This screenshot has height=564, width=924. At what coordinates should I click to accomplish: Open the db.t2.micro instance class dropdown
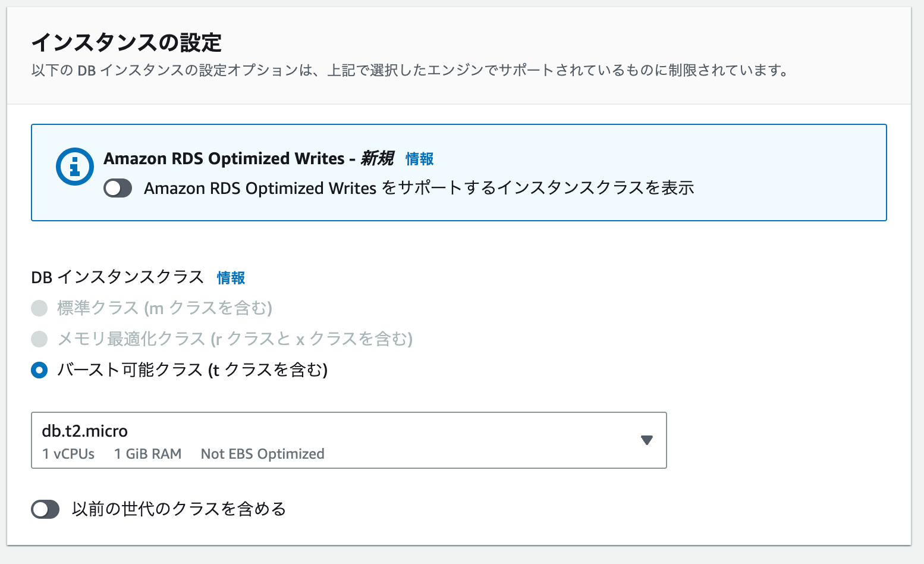(x=348, y=440)
